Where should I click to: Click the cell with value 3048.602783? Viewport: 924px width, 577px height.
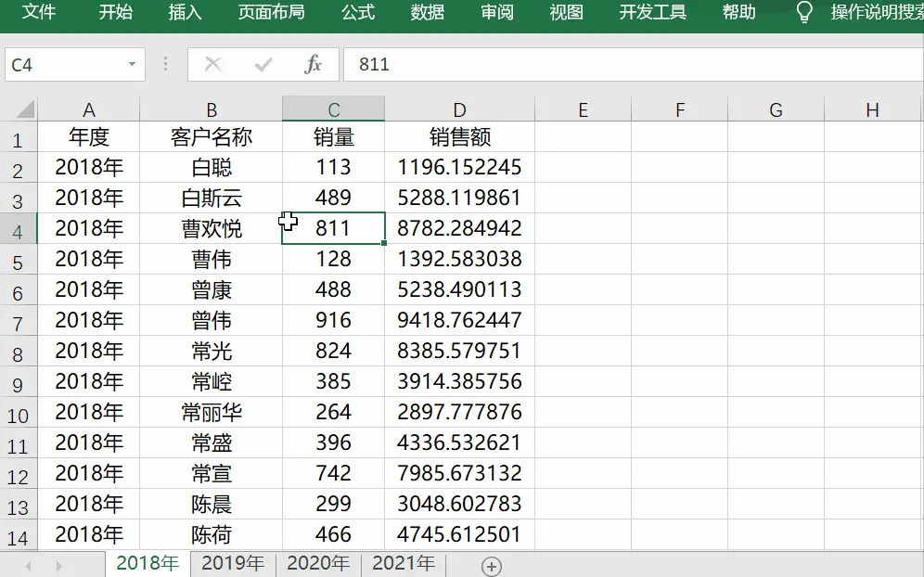(459, 505)
